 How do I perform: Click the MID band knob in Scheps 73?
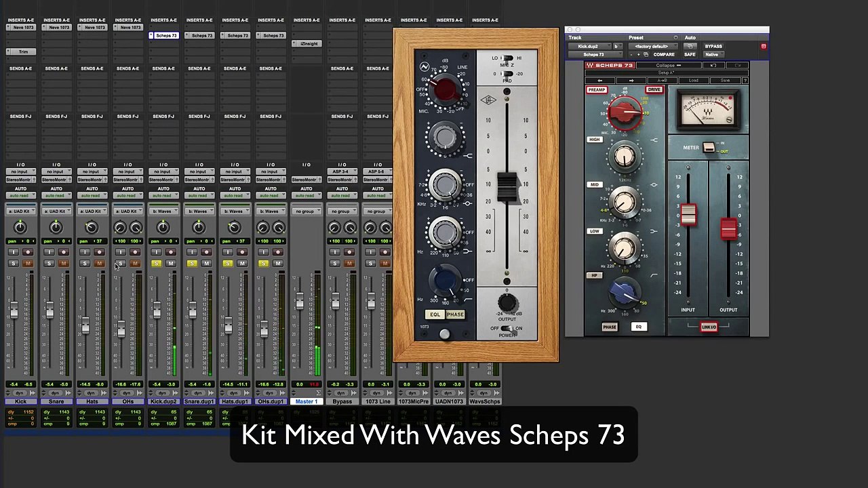point(625,203)
